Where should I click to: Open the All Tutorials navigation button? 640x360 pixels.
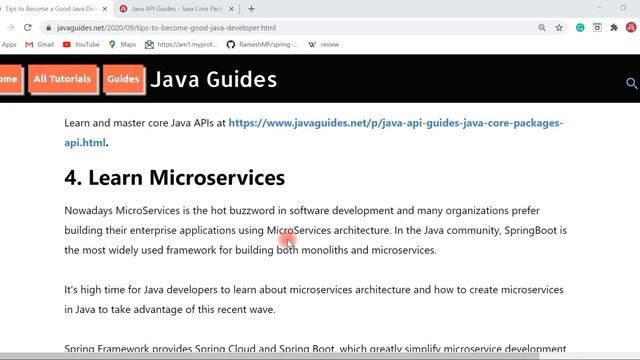point(63,79)
